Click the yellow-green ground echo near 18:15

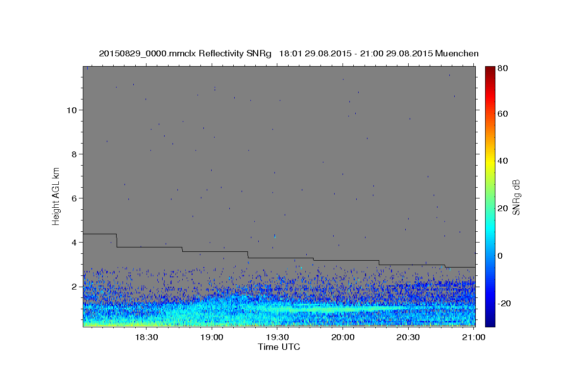point(115,323)
